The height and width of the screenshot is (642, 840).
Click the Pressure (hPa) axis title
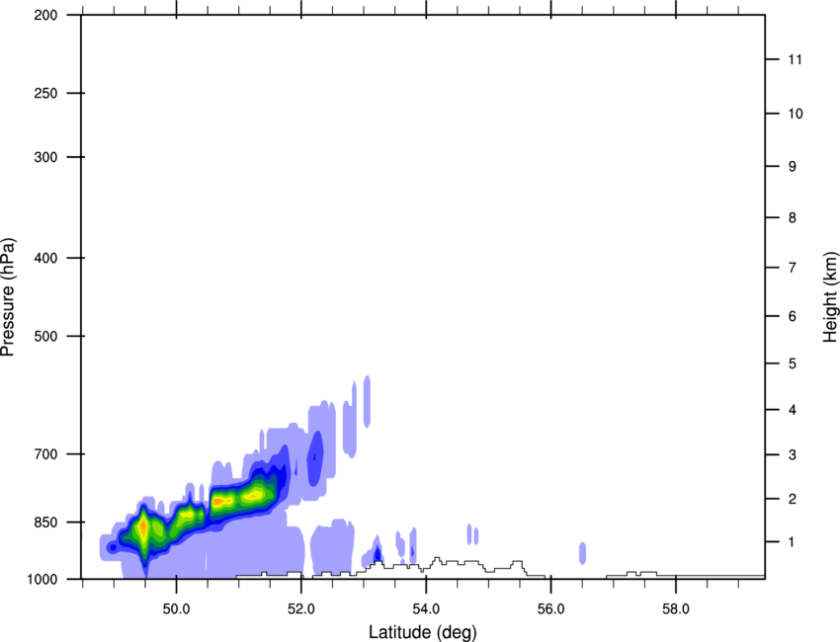coord(8,297)
